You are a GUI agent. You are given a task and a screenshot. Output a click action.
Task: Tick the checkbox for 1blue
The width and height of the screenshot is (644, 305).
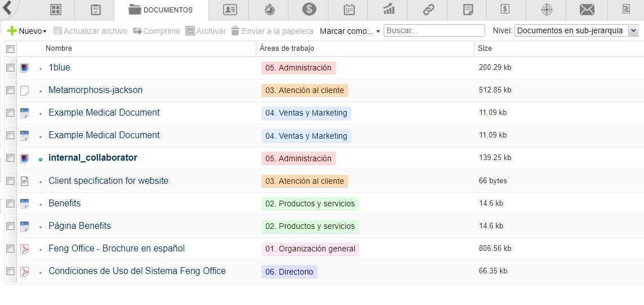[10, 68]
